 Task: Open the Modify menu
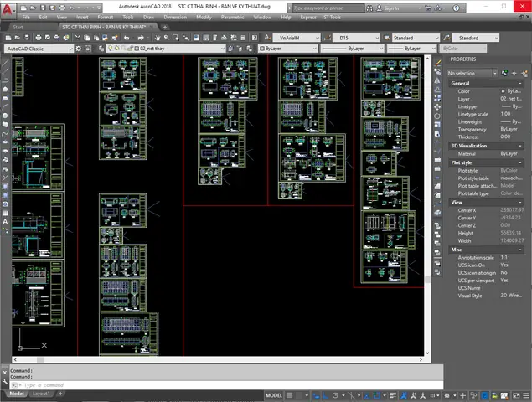[204, 17]
